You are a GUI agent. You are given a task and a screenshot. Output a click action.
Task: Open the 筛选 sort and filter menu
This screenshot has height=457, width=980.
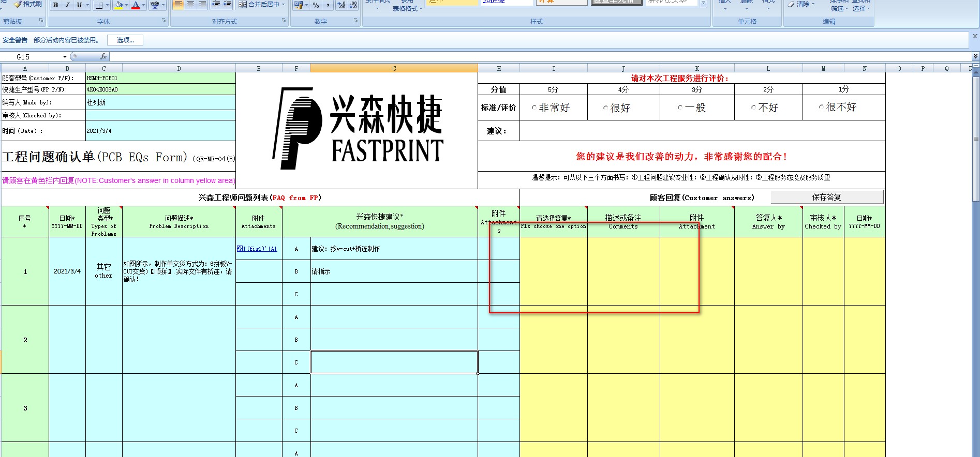tap(839, 8)
